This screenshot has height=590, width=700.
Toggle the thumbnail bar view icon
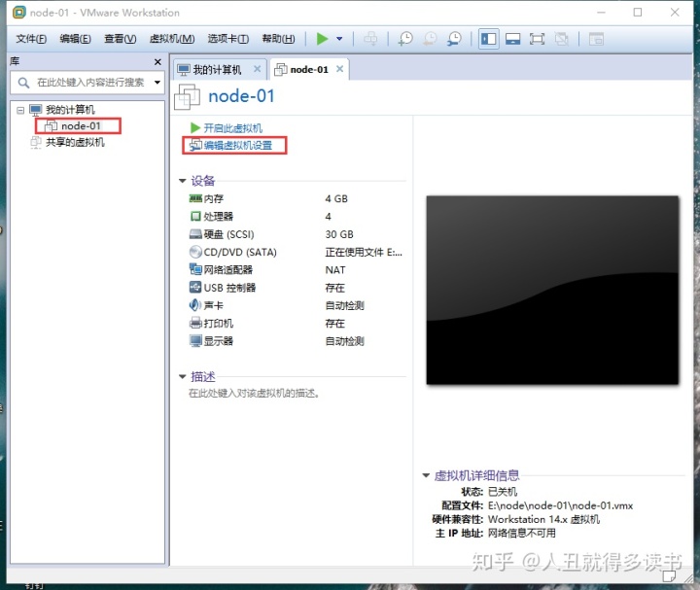tap(512, 39)
